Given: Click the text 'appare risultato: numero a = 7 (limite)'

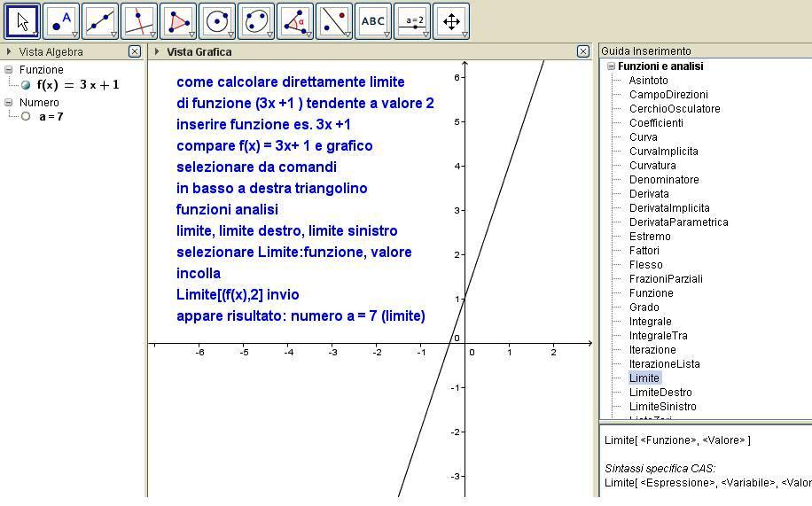Looking at the screenshot, I should [301, 316].
